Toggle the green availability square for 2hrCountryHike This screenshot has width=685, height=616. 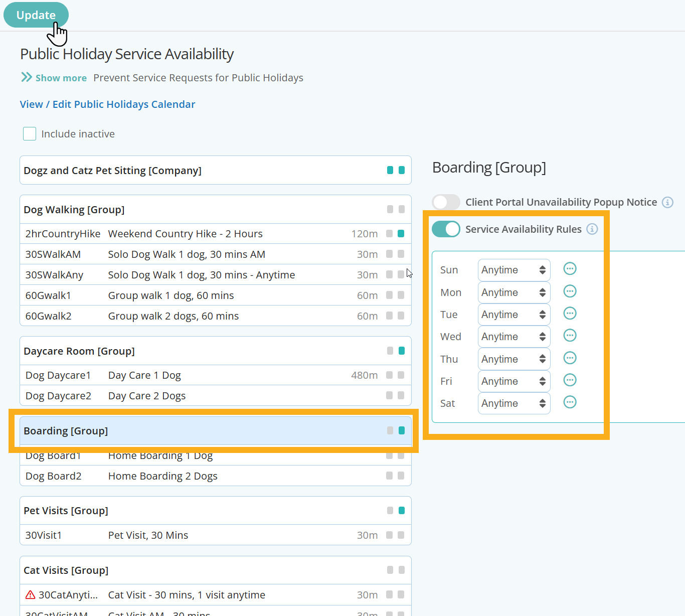click(x=401, y=233)
